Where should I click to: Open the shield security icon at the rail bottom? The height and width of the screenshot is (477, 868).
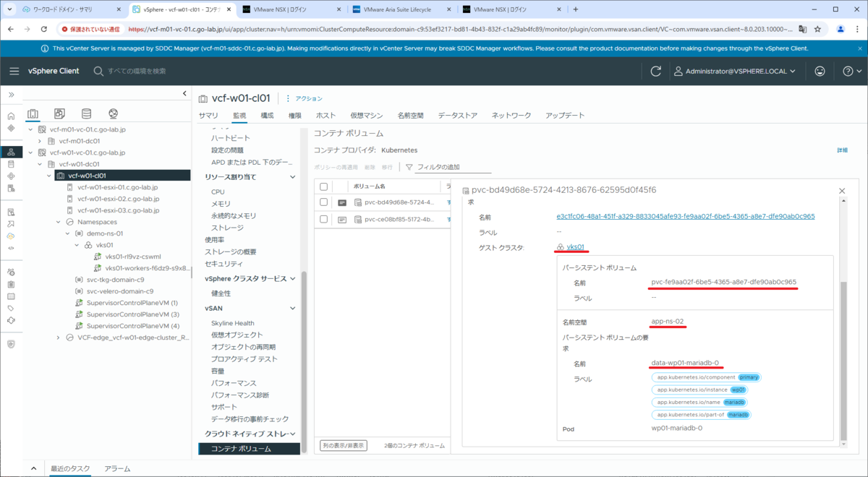coord(11,343)
